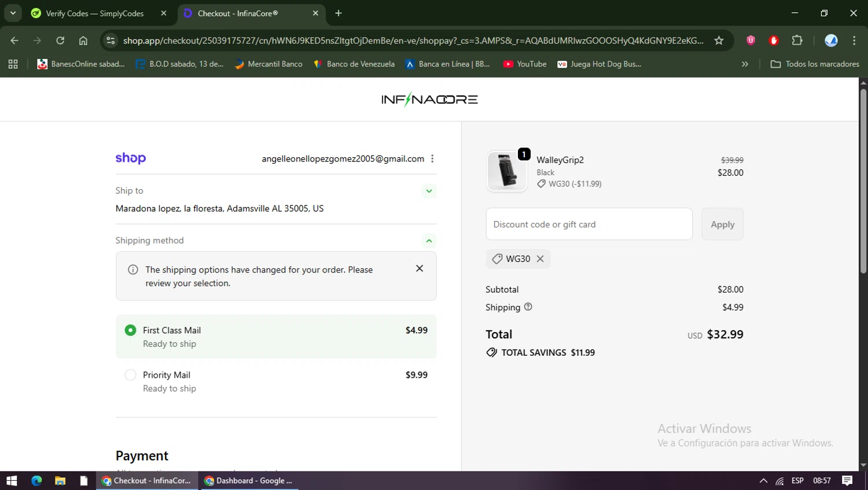Click the page vertical scrollbar
Screen dimensions: 868x490
tap(863, 181)
